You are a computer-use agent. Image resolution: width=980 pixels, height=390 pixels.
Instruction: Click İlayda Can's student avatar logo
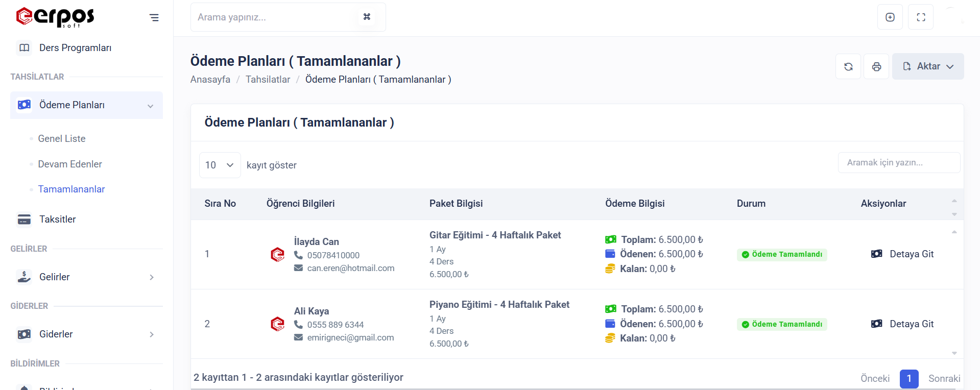coord(277,254)
